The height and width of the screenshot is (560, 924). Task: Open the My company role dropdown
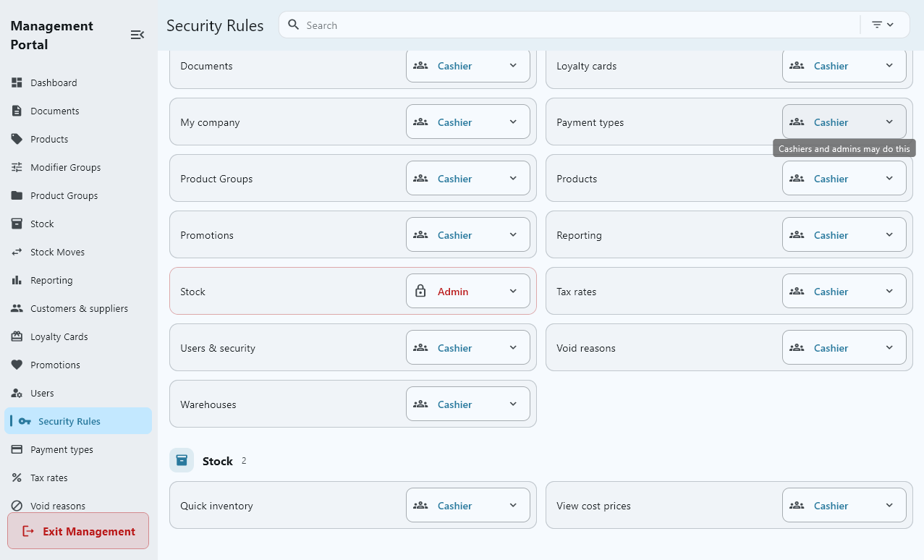[x=468, y=122]
